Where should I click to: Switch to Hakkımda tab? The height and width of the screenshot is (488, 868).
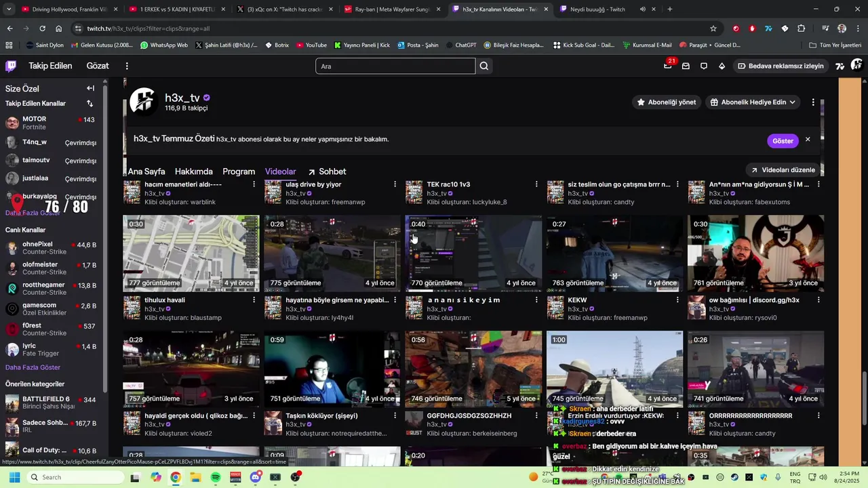click(194, 171)
